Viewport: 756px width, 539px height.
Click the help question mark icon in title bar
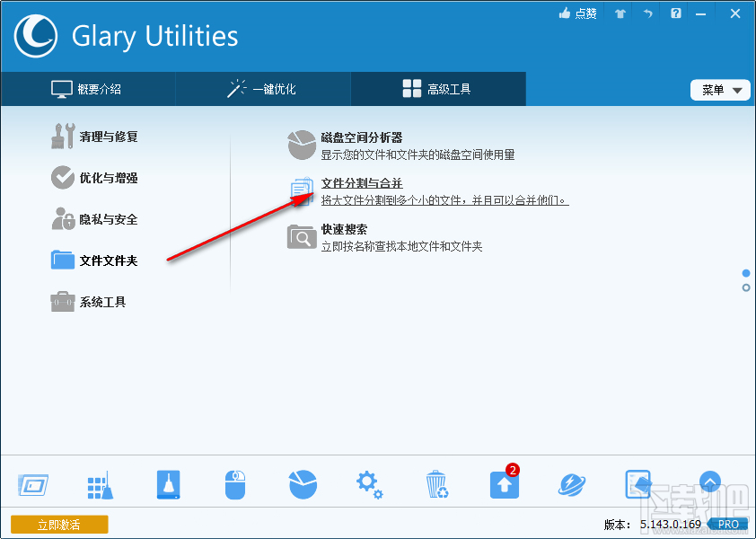tap(675, 13)
